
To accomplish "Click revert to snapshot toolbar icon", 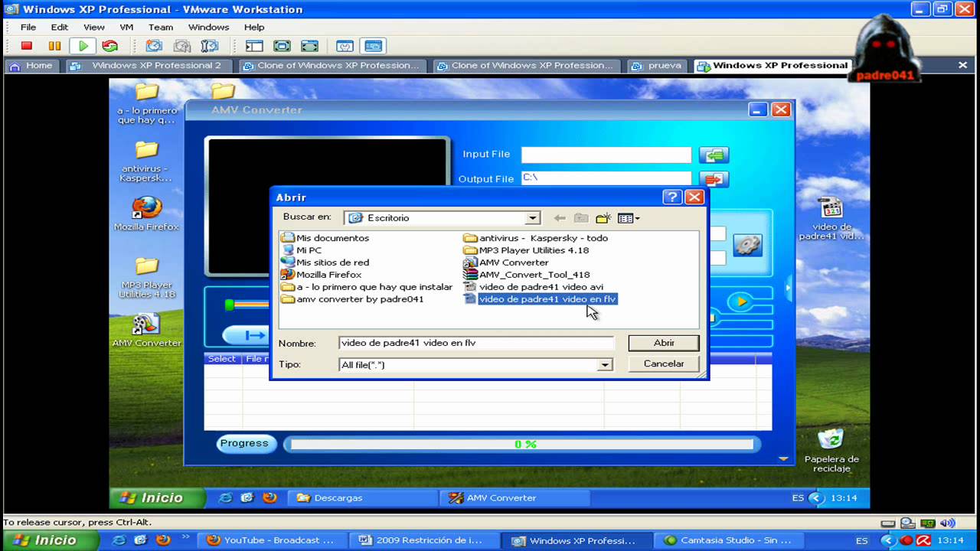I will 182,46.
